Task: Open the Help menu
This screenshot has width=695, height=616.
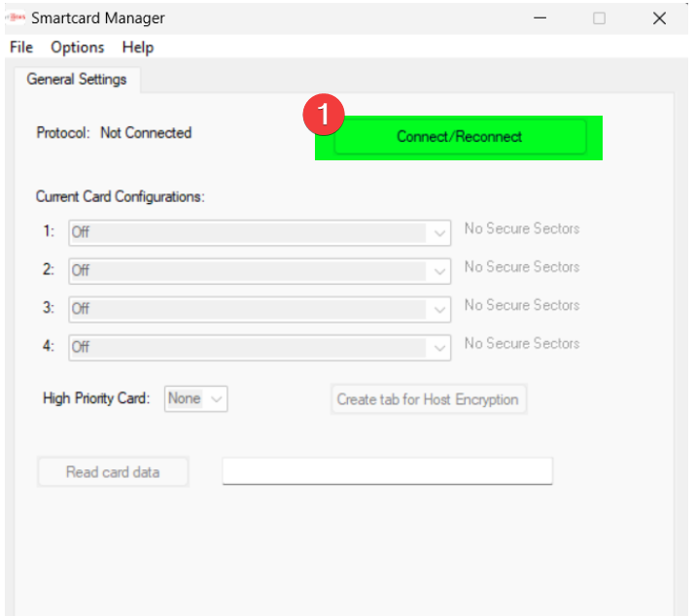Action: pos(138,47)
